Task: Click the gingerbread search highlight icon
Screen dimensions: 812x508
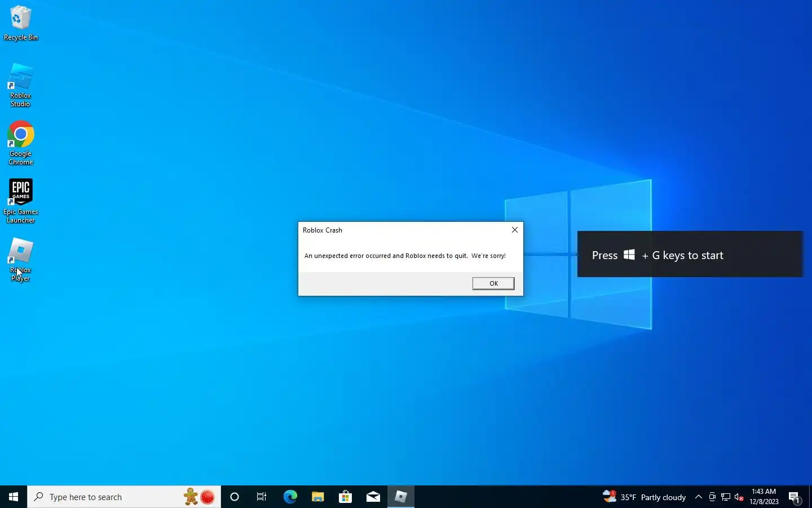Action: (191, 497)
